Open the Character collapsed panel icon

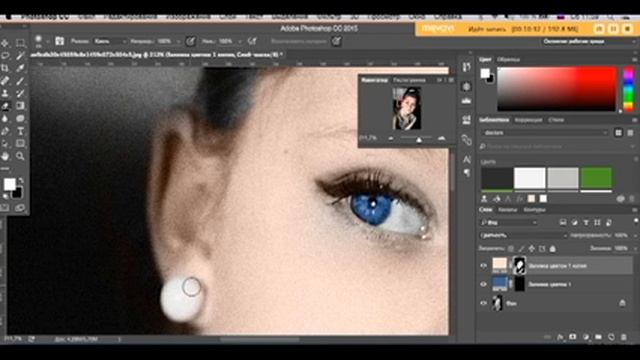pos(467,160)
